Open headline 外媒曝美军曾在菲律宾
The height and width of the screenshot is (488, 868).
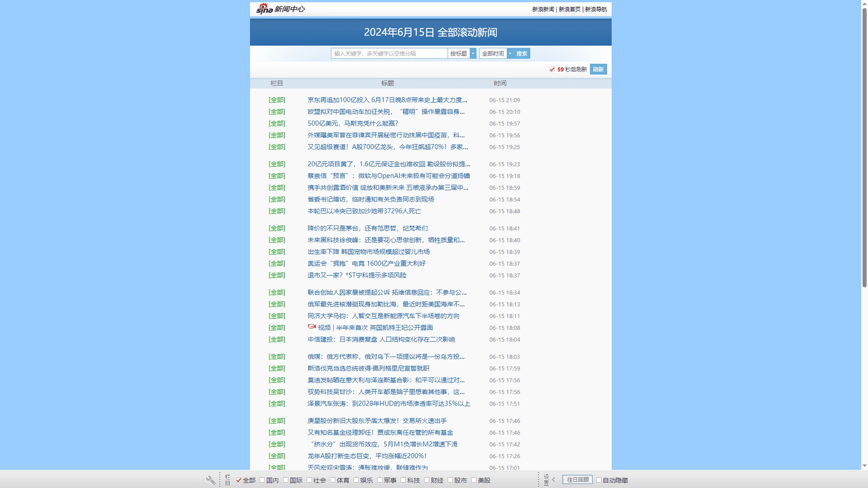click(x=386, y=135)
